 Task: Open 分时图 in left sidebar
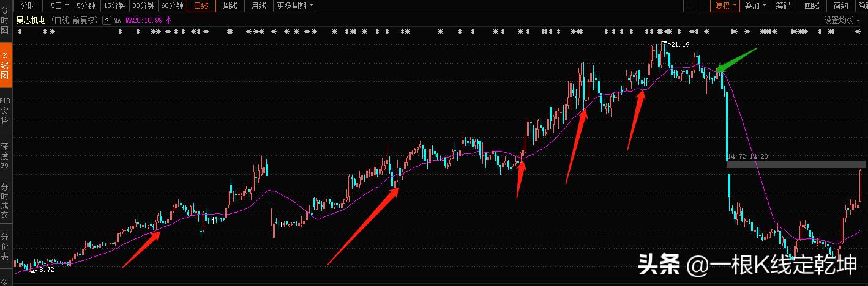click(5, 21)
